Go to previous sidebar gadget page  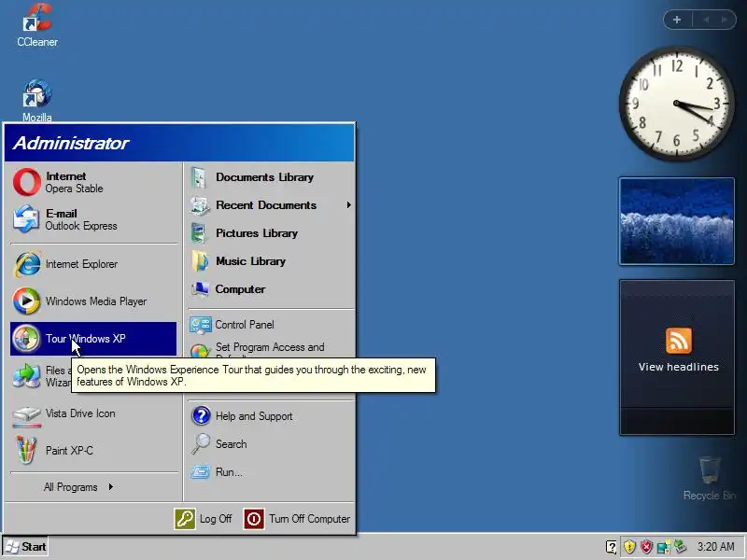tap(706, 20)
